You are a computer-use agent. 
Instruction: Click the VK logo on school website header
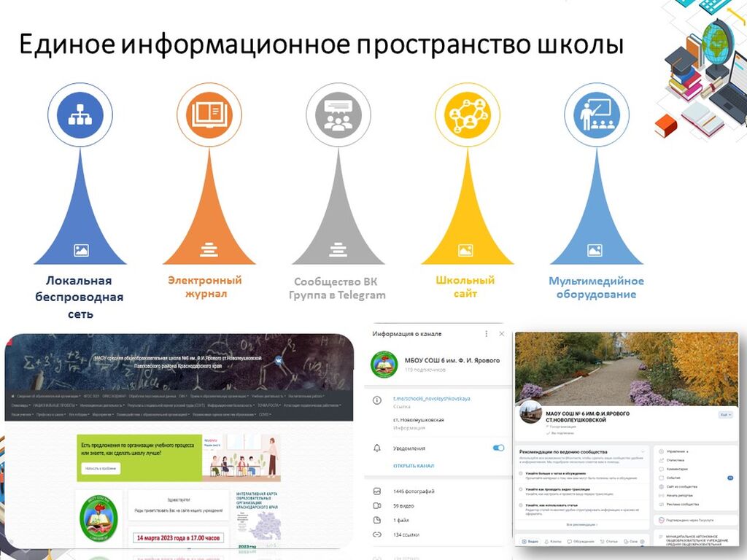(x=279, y=359)
